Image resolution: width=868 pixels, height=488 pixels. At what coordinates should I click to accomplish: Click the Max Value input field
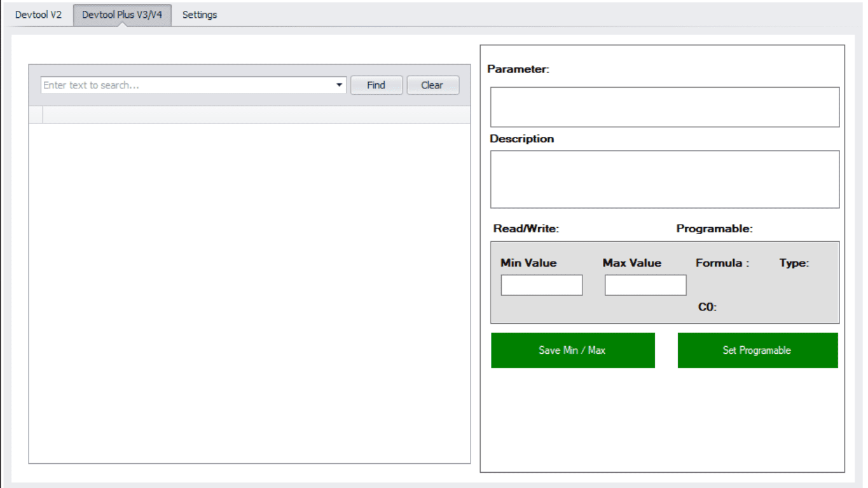coord(645,285)
